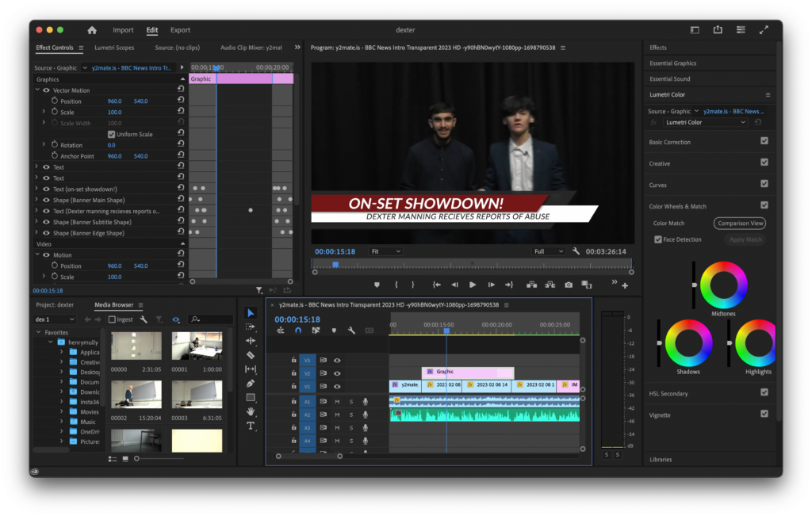The width and height of the screenshot is (812, 516).
Task: Open the Essential Sound panel
Action: [670, 79]
